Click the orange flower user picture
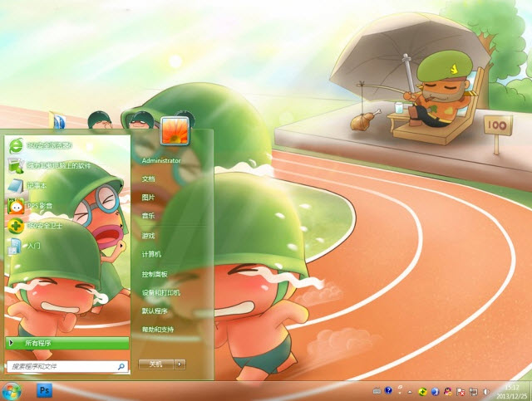 tap(175, 131)
